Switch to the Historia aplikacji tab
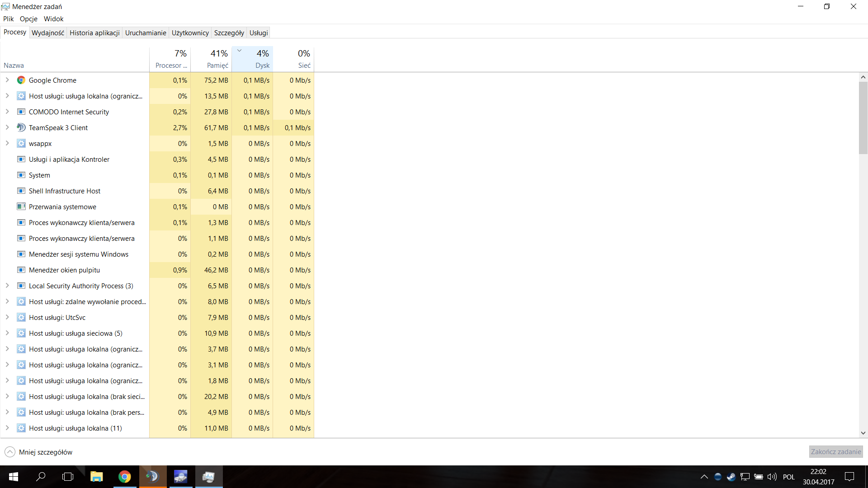The image size is (868, 488). [94, 33]
